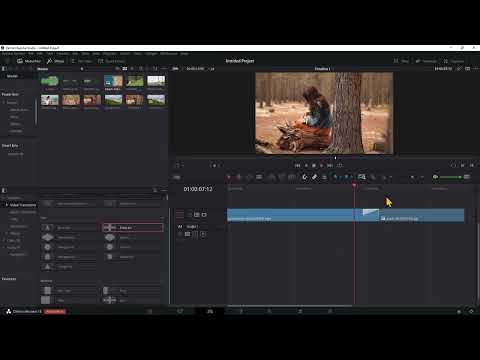Viewport: 480px width, 360px height.
Task: Toggle Loop playback button
Action: coord(339,165)
